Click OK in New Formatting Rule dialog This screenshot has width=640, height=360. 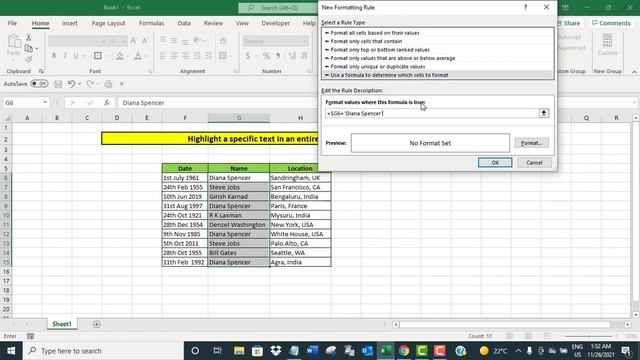(x=495, y=162)
